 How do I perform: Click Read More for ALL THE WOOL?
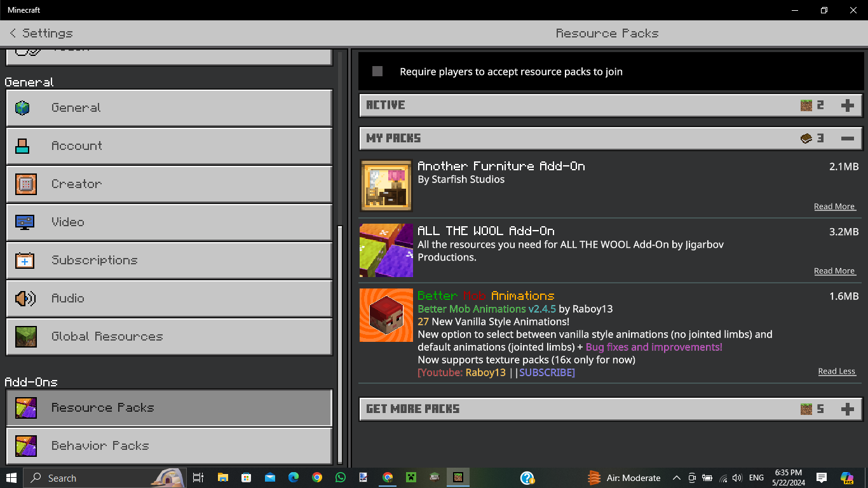tap(835, 271)
